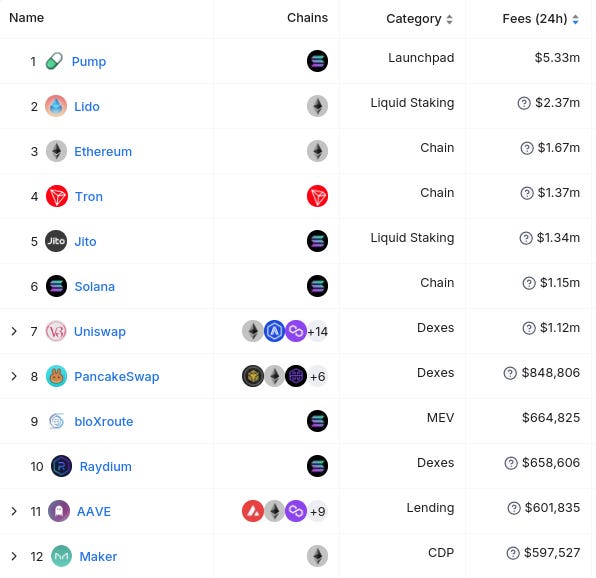This screenshot has width=596, height=578.
Task: Click help icon next to Lido fees
Action: [x=524, y=103]
